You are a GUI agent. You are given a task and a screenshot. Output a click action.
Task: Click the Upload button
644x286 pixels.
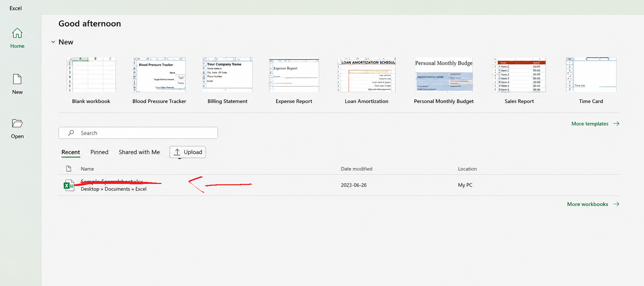(188, 152)
